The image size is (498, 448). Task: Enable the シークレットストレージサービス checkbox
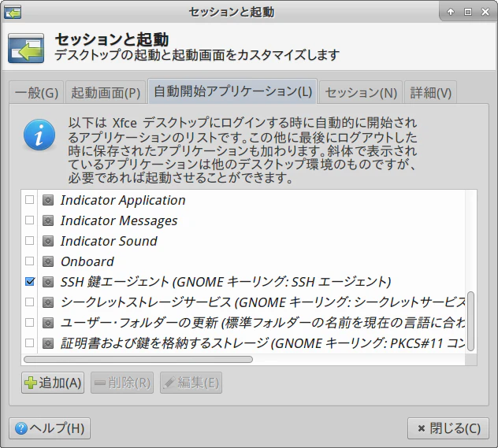click(29, 302)
